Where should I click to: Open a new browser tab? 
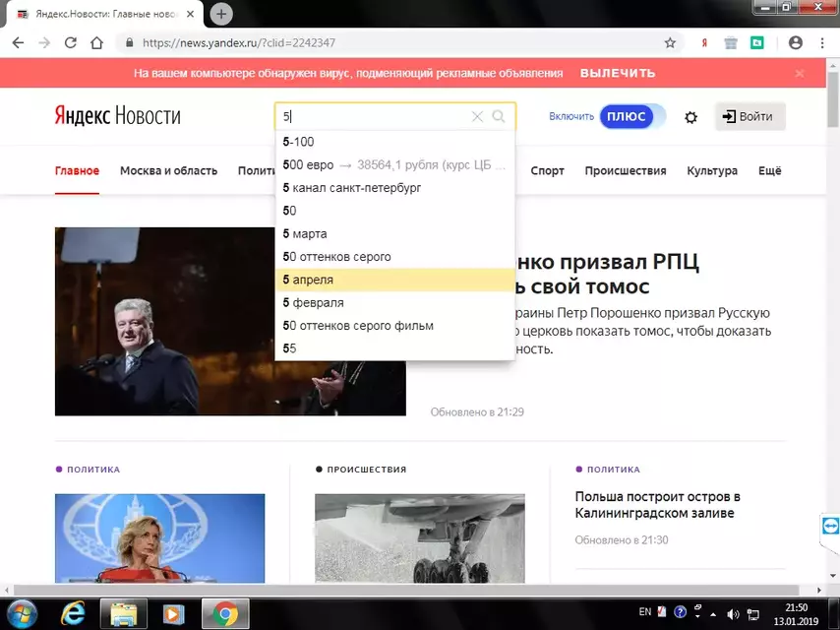coord(221,14)
